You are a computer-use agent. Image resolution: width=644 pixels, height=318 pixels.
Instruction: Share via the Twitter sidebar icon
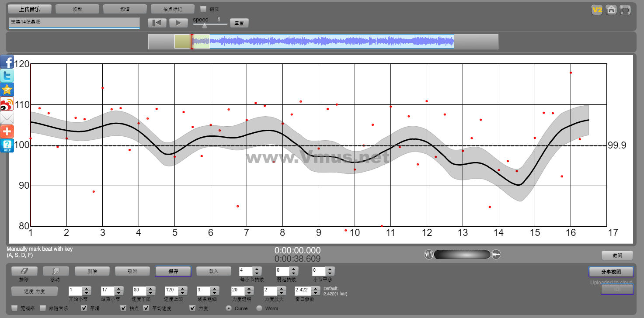[7, 76]
